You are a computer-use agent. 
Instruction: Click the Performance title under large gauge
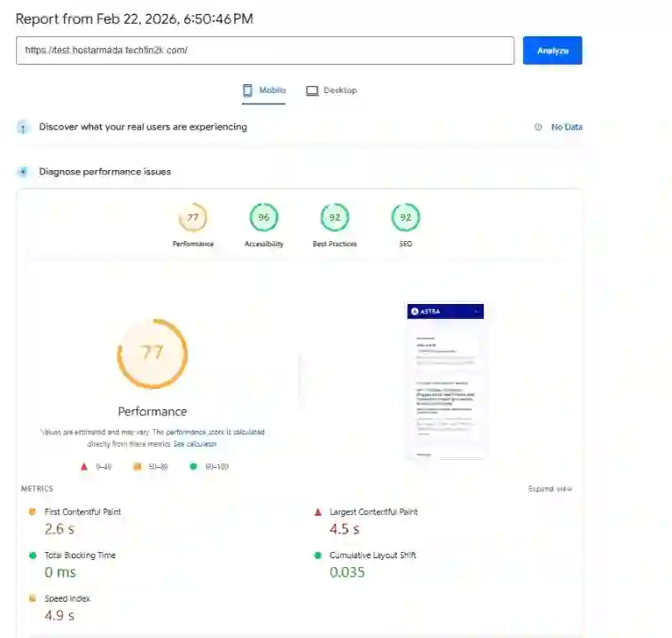point(152,412)
